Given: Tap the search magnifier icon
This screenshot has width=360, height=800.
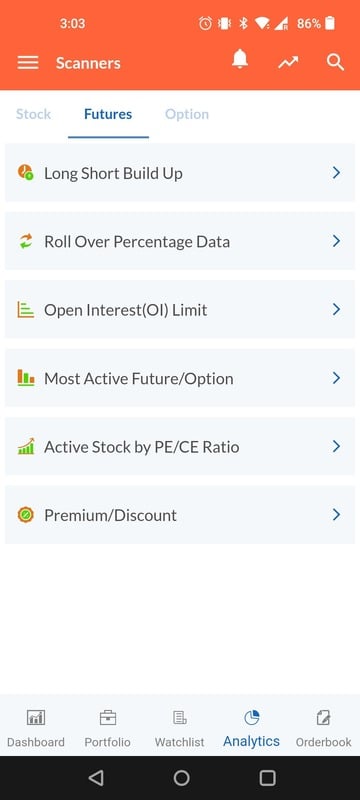Looking at the screenshot, I should coord(336,63).
